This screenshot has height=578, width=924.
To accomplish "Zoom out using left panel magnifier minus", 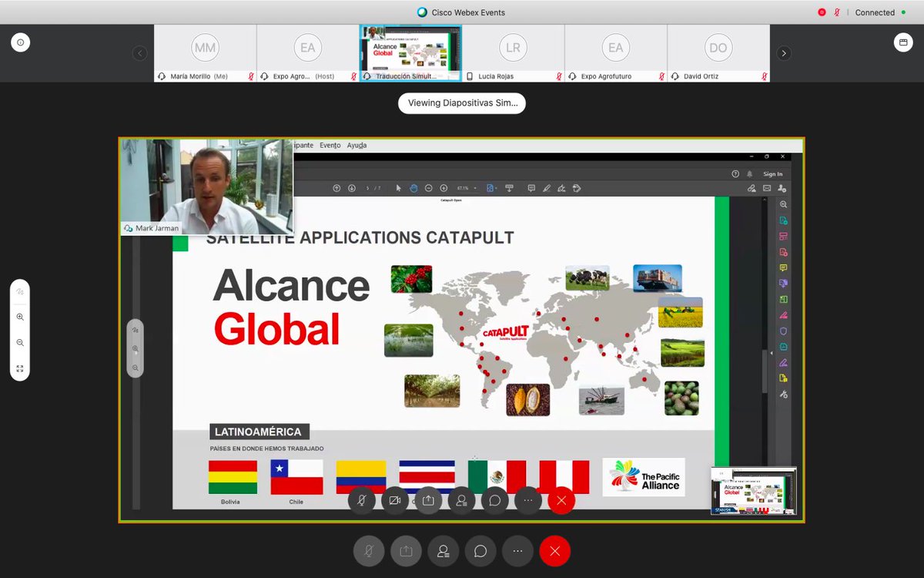I will pyautogui.click(x=20, y=343).
